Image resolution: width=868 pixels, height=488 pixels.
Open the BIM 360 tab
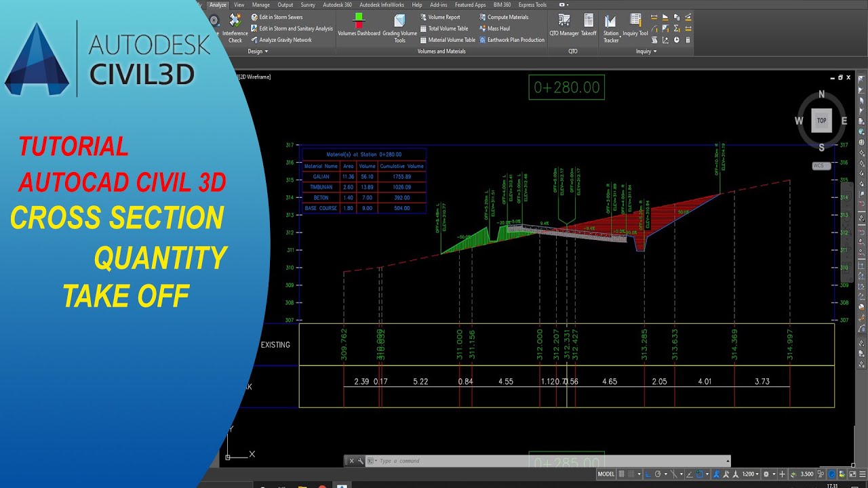[x=502, y=5]
